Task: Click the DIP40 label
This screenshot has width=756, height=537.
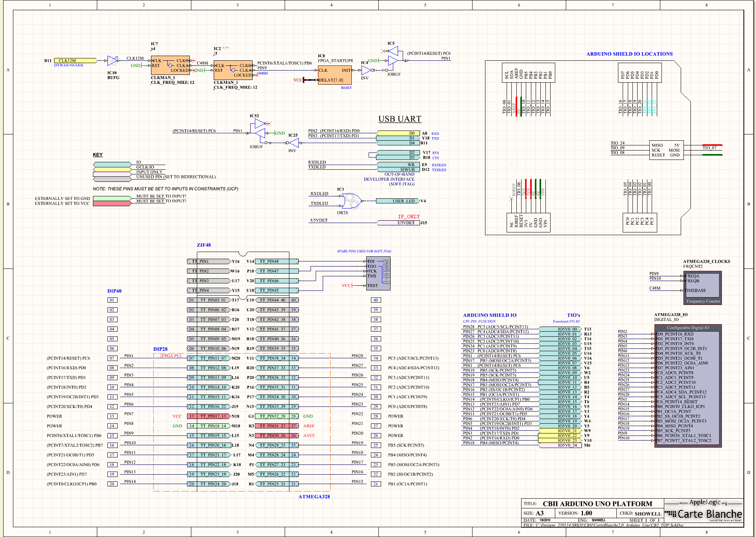Action: pos(114,291)
